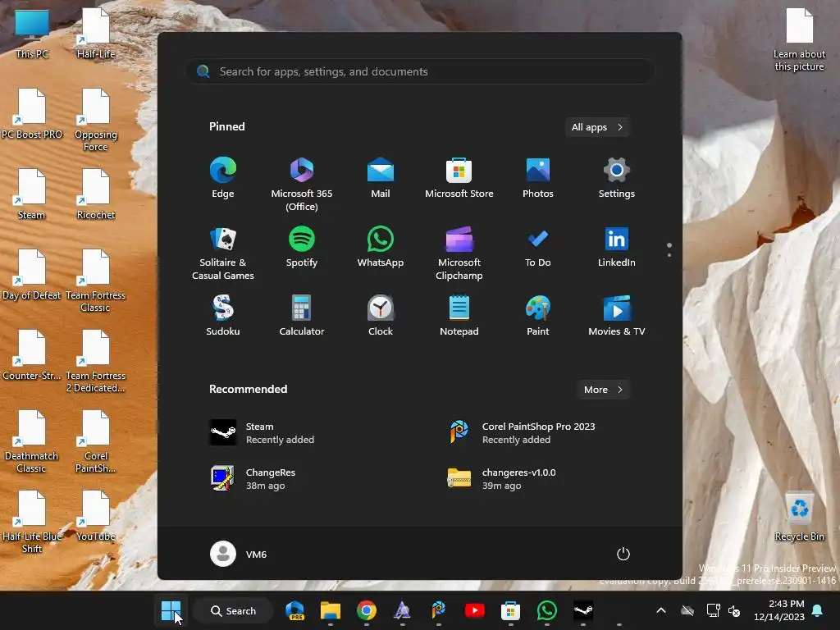Go to next pinned apps page dots
This screenshot has height=630, width=840.
[x=669, y=254]
